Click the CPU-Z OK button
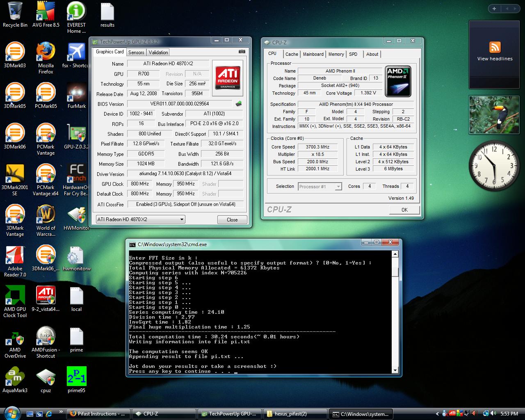 tap(404, 210)
